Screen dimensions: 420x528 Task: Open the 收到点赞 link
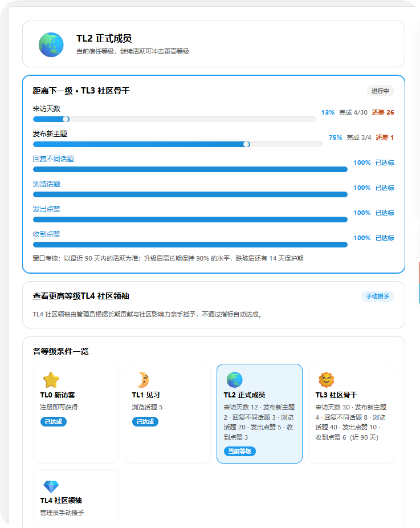(46, 234)
